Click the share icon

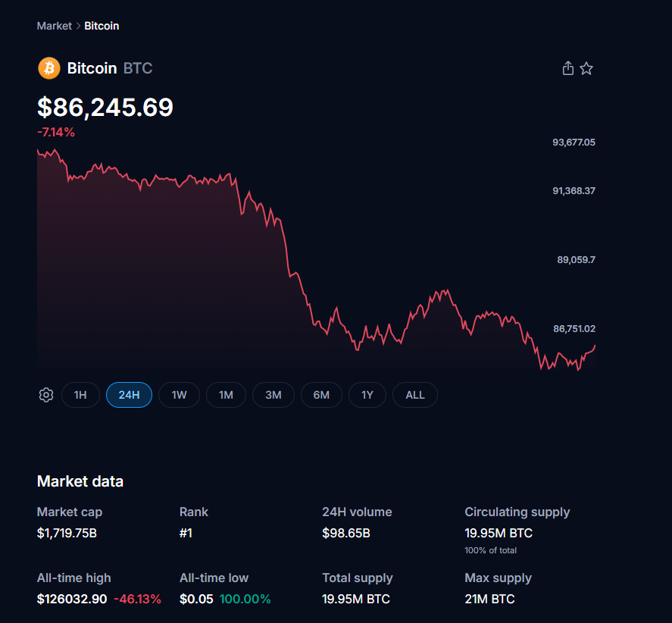(568, 69)
